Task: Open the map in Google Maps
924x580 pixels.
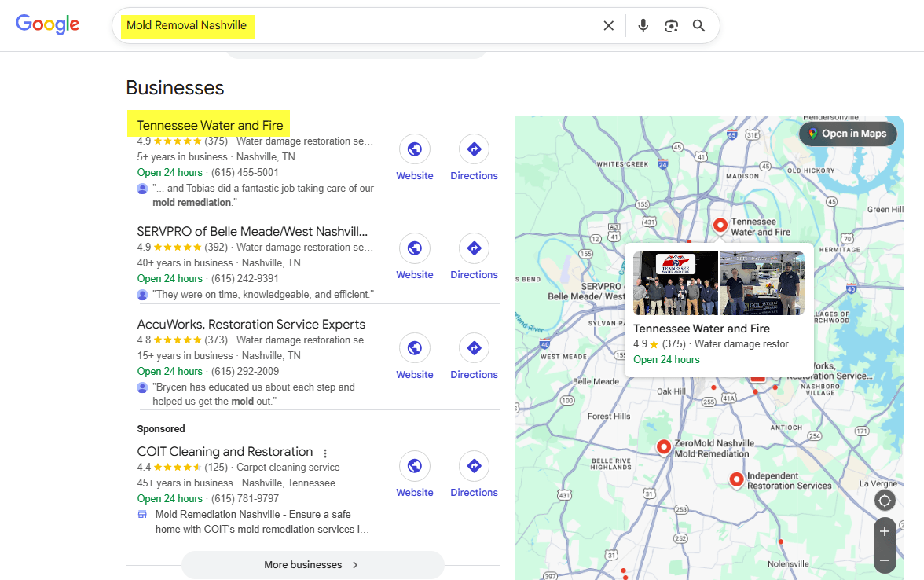Action: click(846, 134)
